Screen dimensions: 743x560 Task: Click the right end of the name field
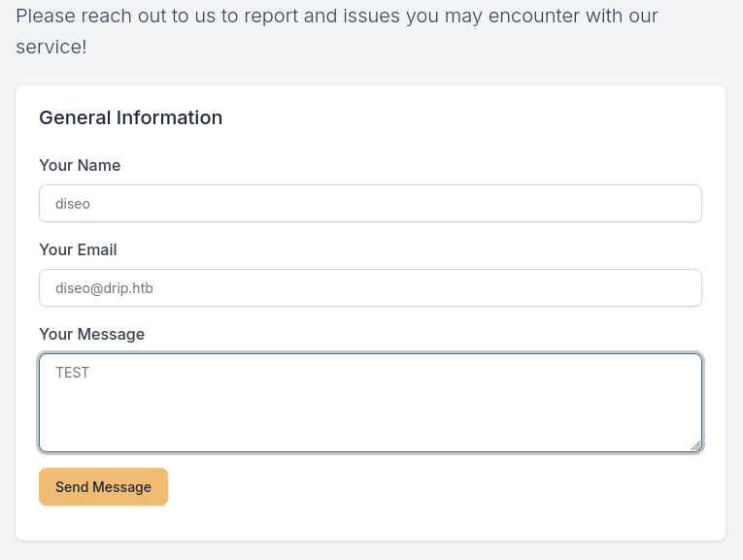pyautogui.click(x=670, y=204)
